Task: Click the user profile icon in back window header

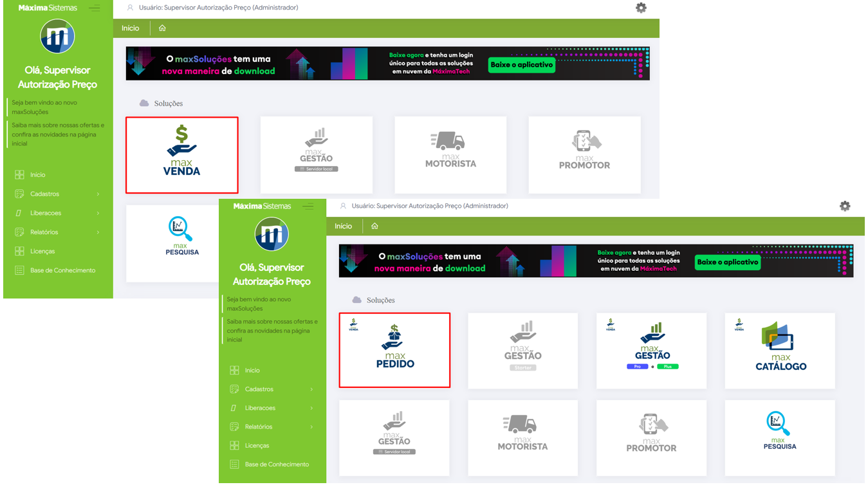Action: 130,8
